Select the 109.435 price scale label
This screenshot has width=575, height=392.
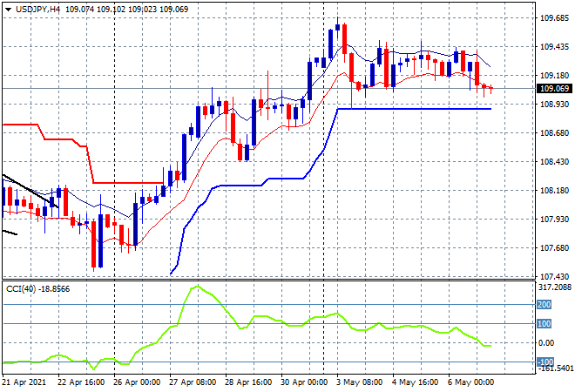(x=554, y=46)
